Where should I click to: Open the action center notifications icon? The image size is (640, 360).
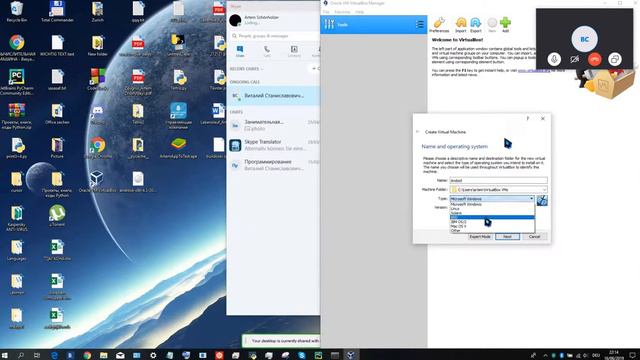tap(633, 355)
